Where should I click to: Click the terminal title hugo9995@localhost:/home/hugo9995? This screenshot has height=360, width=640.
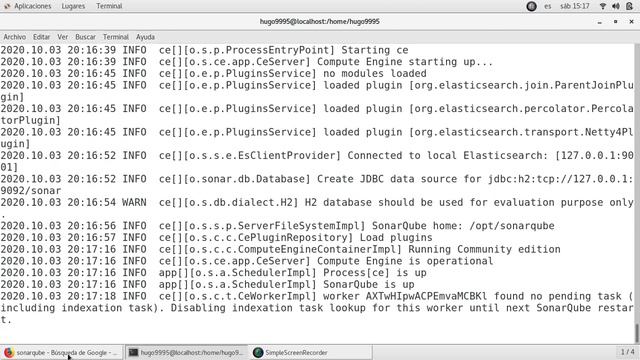click(320, 21)
